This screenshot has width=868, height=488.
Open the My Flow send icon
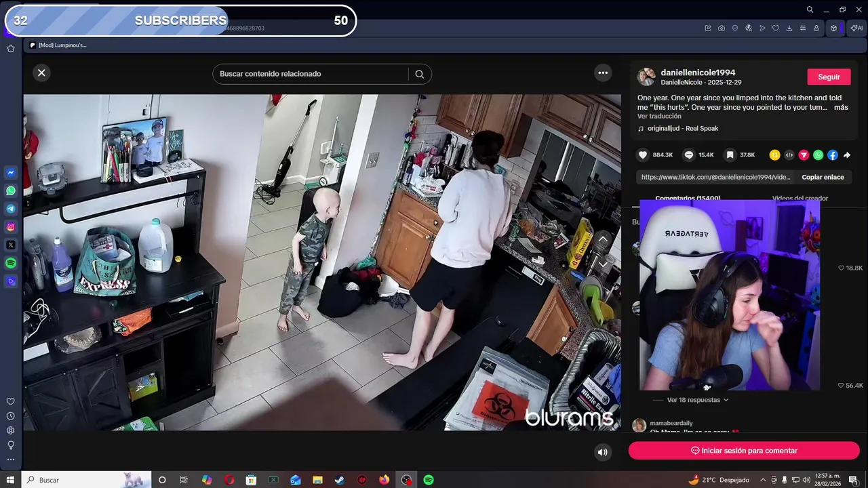click(x=762, y=28)
